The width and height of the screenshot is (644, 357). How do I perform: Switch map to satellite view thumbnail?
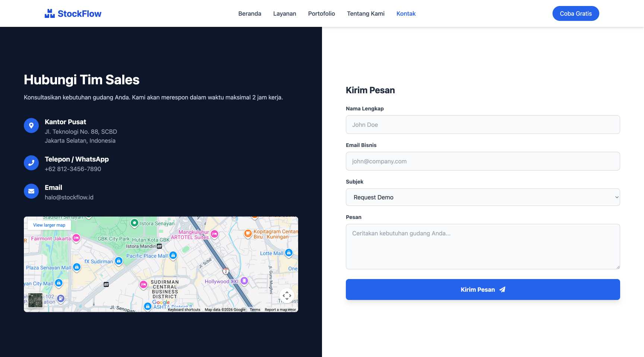36,300
